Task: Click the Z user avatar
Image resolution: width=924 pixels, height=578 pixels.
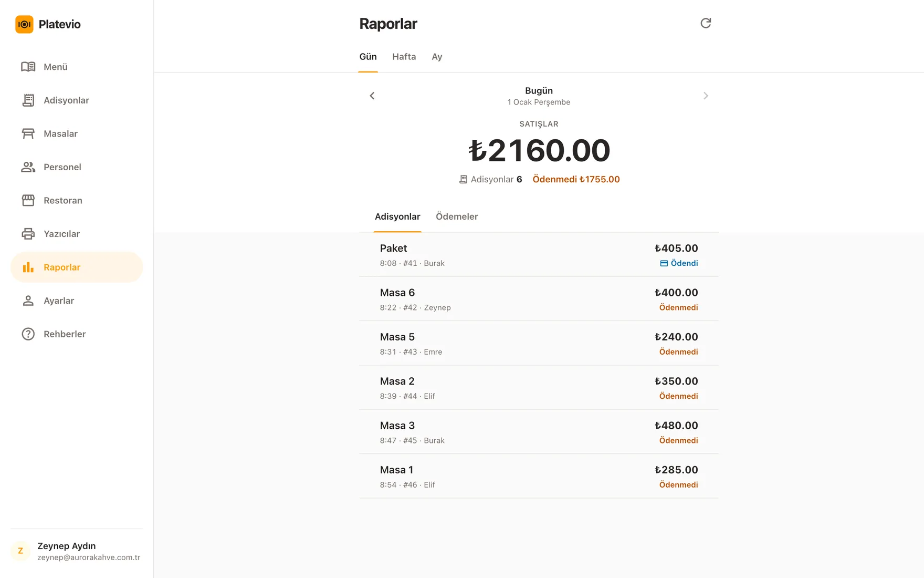Action: click(x=20, y=551)
